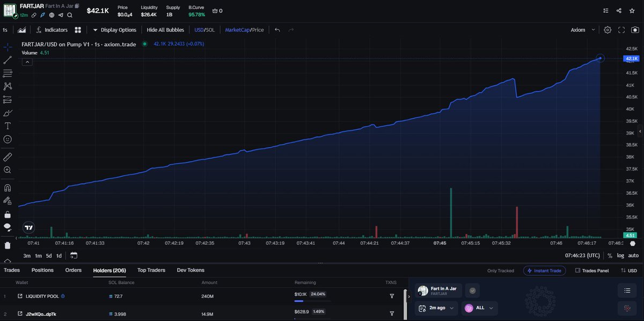Screen dimensions: 644x321
Task: Switch to the Top Traders tab
Action: (x=151, y=270)
